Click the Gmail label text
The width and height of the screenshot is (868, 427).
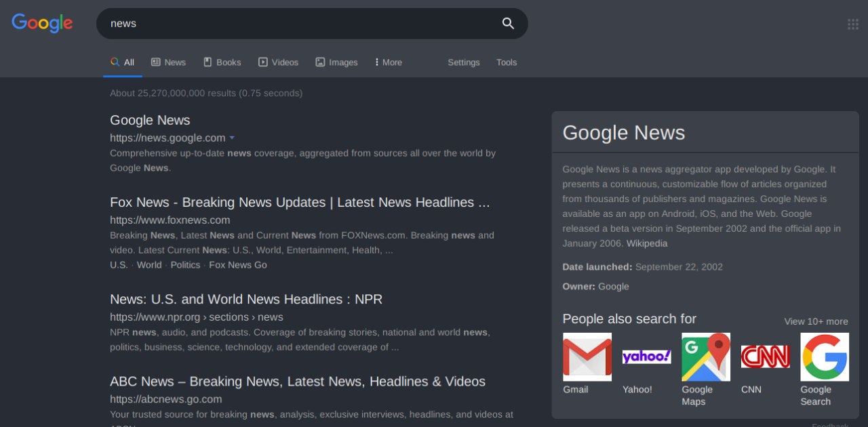pyautogui.click(x=576, y=390)
